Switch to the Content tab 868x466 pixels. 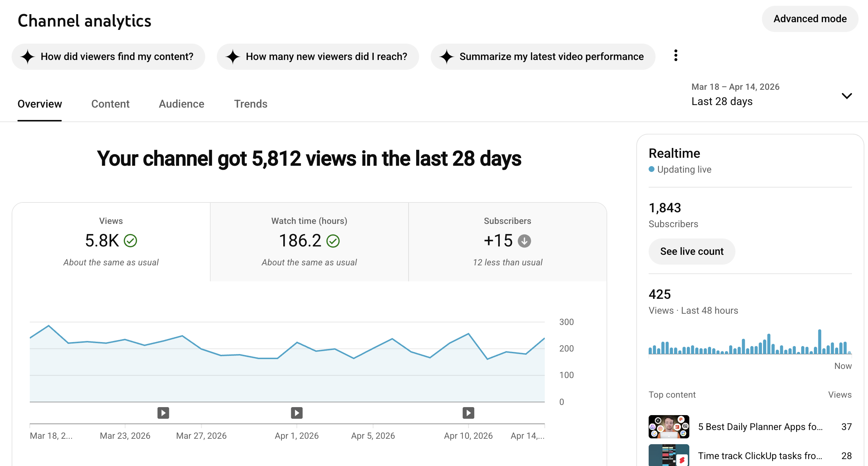pyautogui.click(x=110, y=104)
